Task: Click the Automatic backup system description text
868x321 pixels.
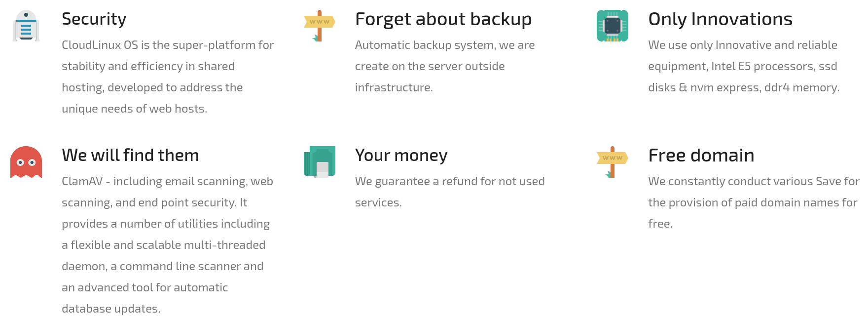Action: [445, 66]
